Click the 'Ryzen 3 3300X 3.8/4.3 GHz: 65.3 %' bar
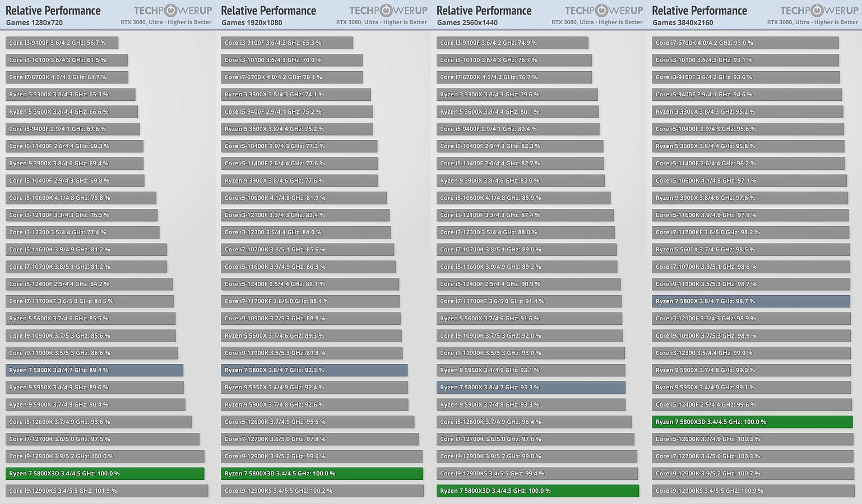 (70, 95)
